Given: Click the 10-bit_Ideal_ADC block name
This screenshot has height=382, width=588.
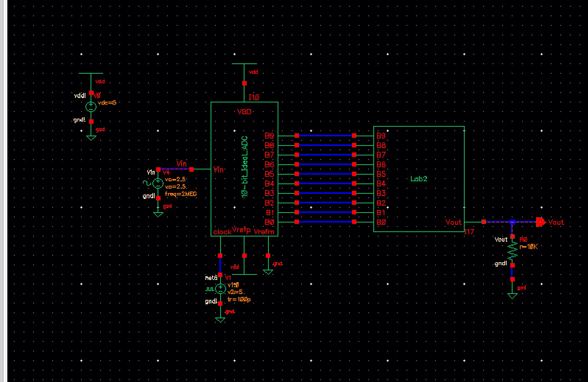Looking at the screenshot, I should click(244, 167).
